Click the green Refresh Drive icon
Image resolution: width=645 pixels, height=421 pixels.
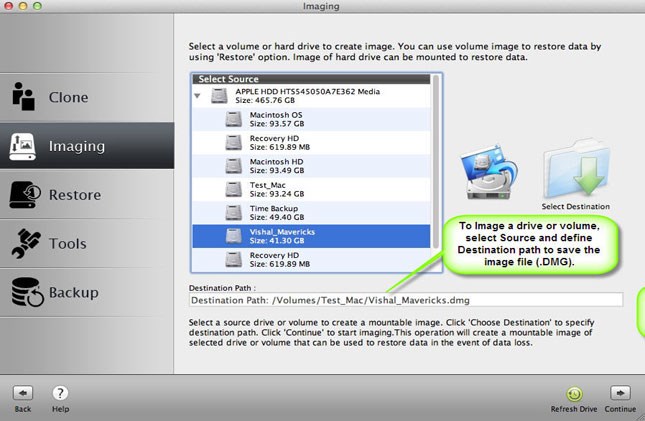[x=574, y=394]
